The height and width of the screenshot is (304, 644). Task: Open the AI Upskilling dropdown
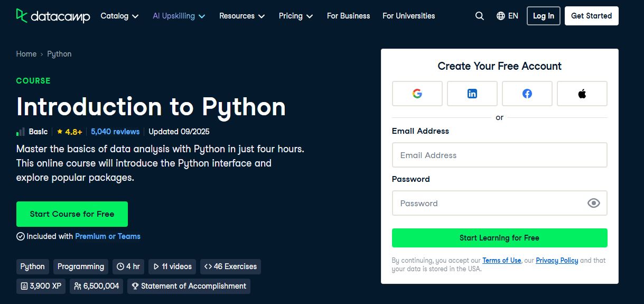point(179,16)
